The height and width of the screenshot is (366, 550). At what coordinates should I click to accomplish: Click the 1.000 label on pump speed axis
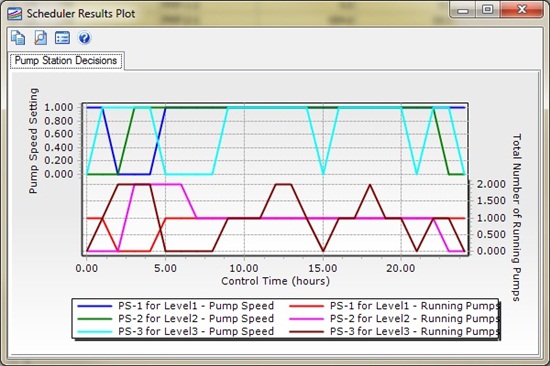pyautogui.click(x=59, y=107)
